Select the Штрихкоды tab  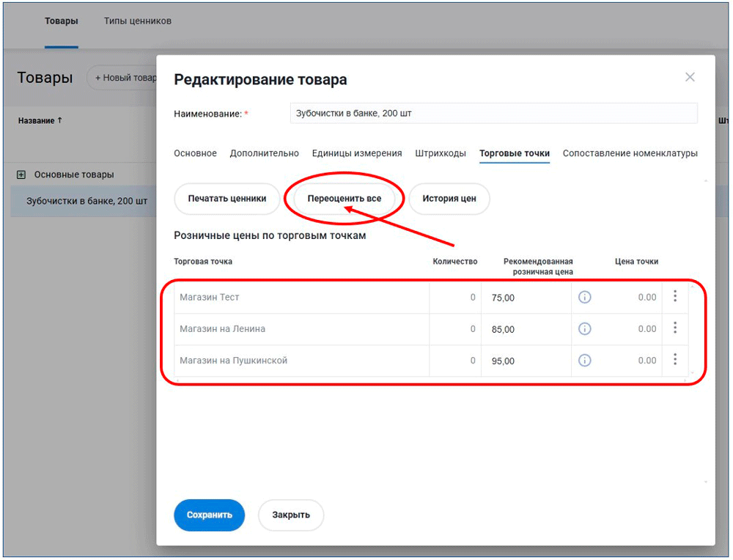click(440, 153)
